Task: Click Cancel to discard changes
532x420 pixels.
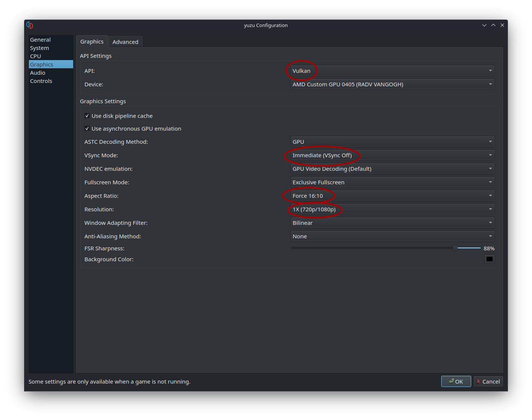Action: point(488,381)
